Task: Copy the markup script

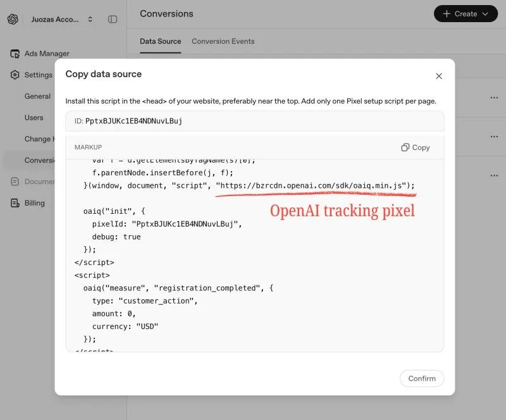Action: pos(416,147)
